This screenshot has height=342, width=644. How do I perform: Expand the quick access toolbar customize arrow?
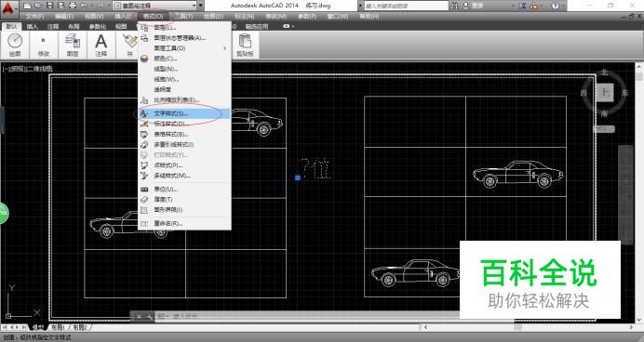coord(201,6)
